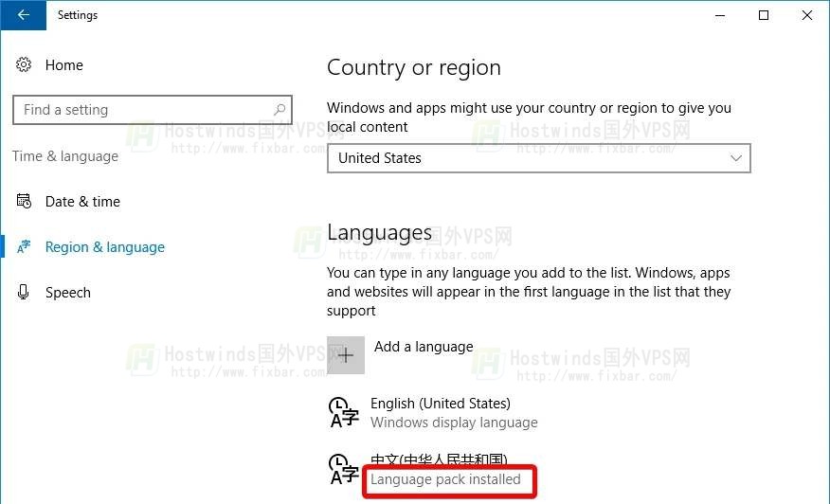This screenshot has height=504, width=830.
Task: Click the Home label in sidebar
Action: [x=64, y=65]
